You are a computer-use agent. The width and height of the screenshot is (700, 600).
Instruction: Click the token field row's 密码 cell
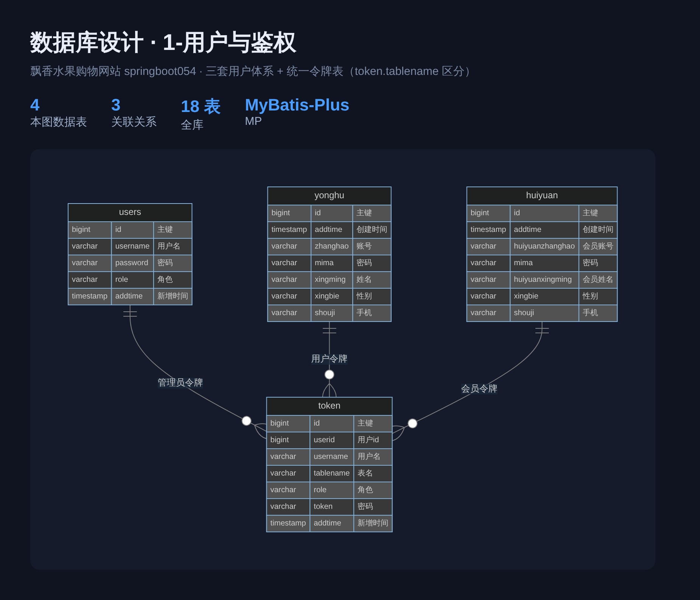point(373,507)
